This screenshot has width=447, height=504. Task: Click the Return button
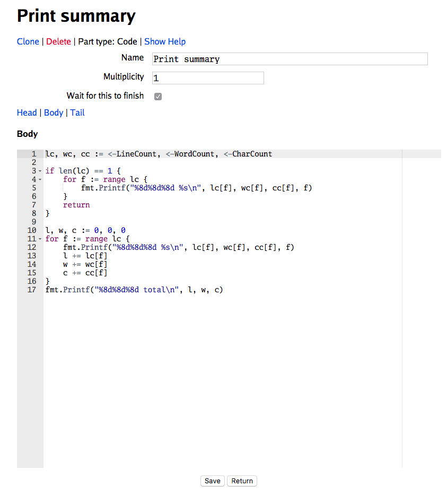[242, 481]
